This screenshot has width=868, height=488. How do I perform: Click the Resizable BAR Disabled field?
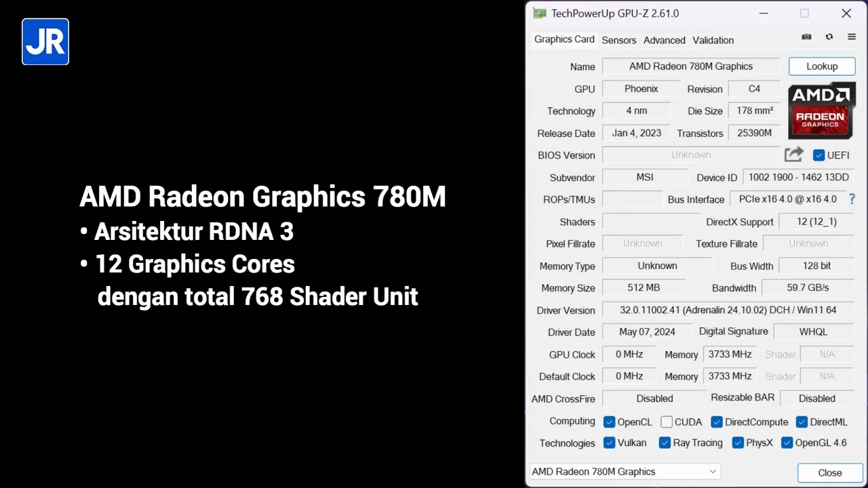coord(817,399)
